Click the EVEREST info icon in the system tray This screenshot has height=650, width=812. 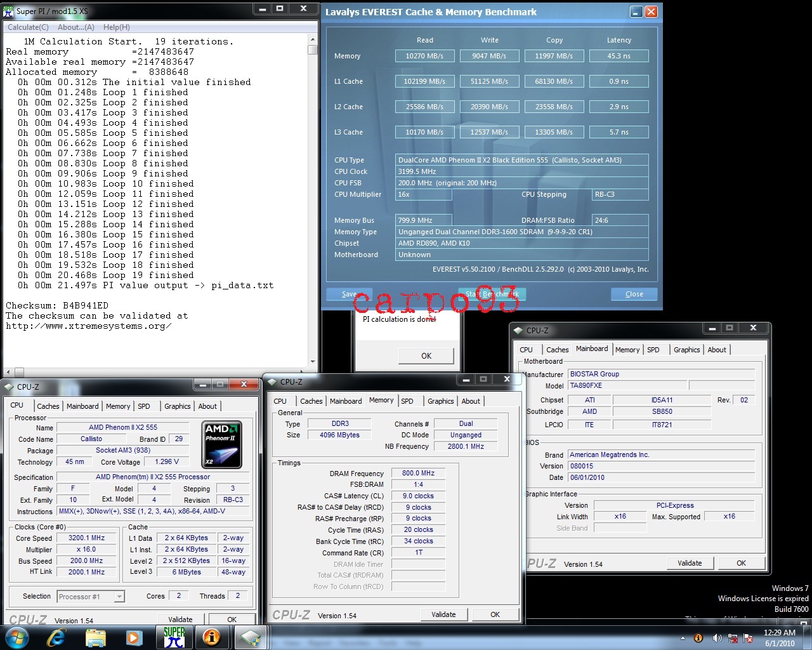(x=698, y=638)
